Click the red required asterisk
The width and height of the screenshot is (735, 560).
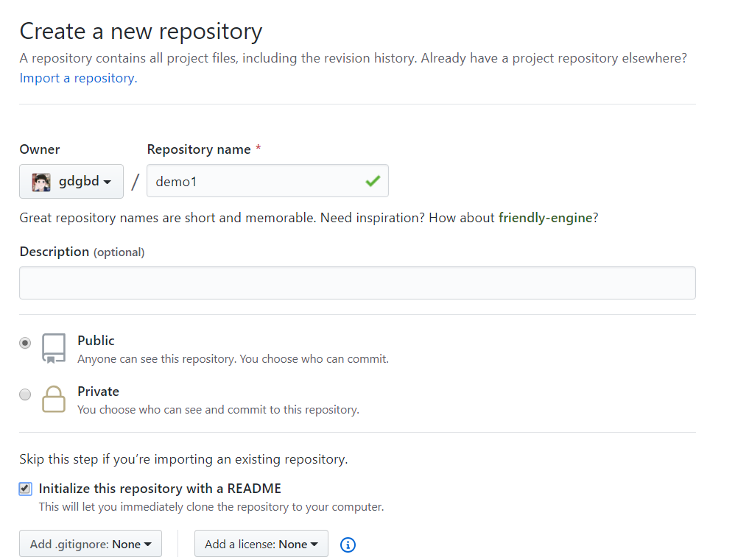[259, 149]
